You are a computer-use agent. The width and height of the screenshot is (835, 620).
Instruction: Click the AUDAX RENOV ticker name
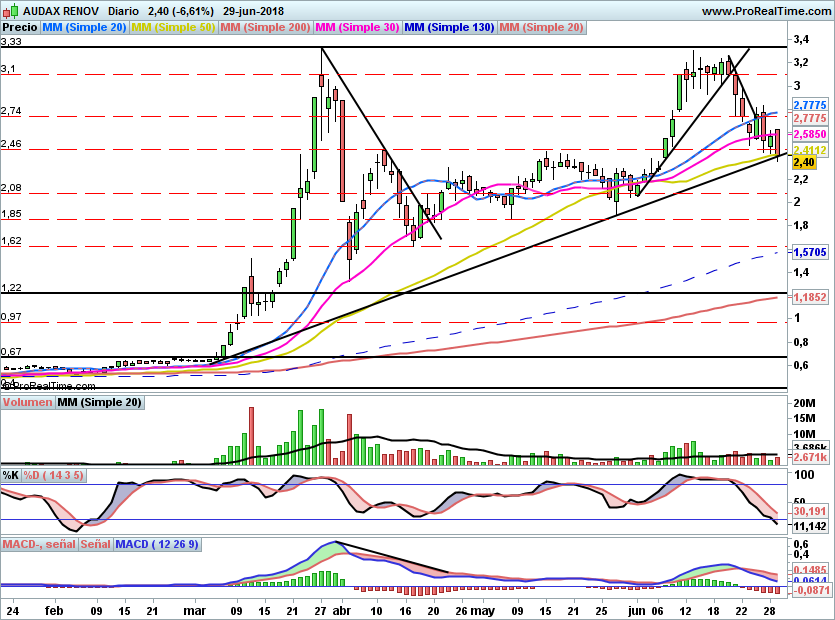pos(60,11)
